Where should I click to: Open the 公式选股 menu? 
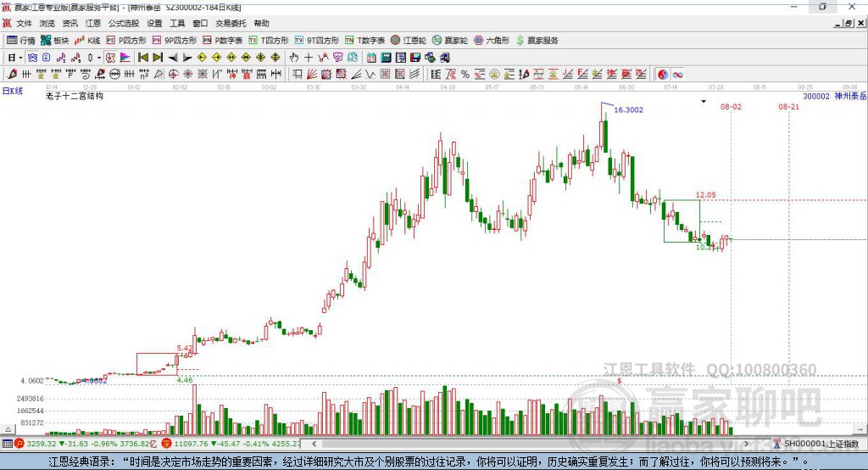point(124,23)
